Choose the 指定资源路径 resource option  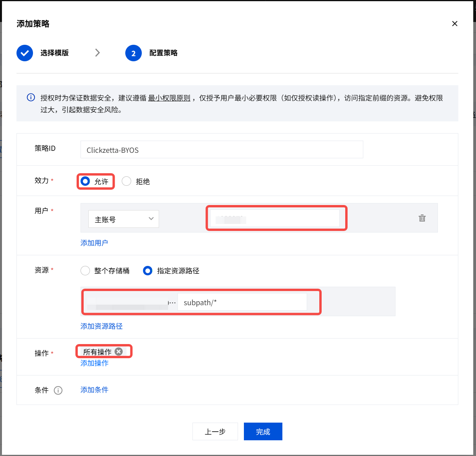click(148, 271)
